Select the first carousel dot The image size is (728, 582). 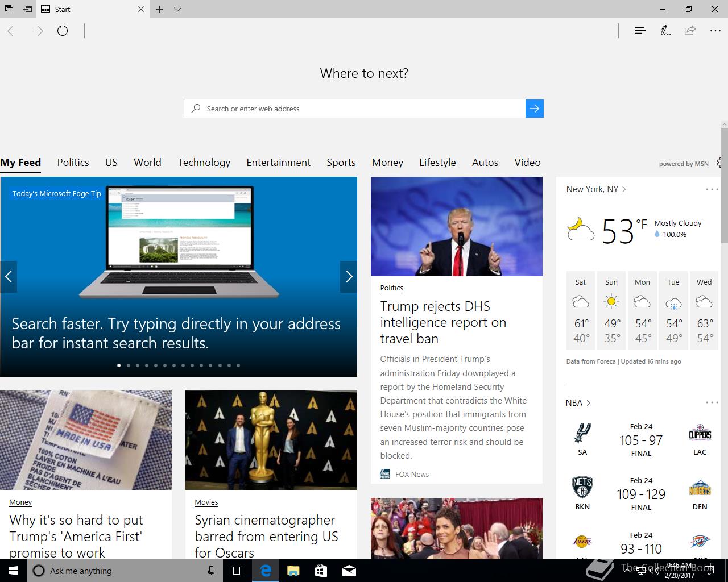[119, 365]
